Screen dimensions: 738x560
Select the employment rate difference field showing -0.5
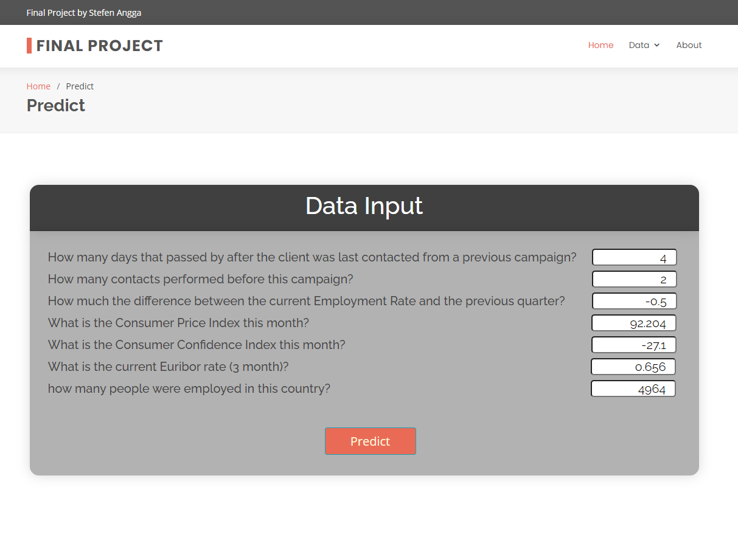[634, 301]
